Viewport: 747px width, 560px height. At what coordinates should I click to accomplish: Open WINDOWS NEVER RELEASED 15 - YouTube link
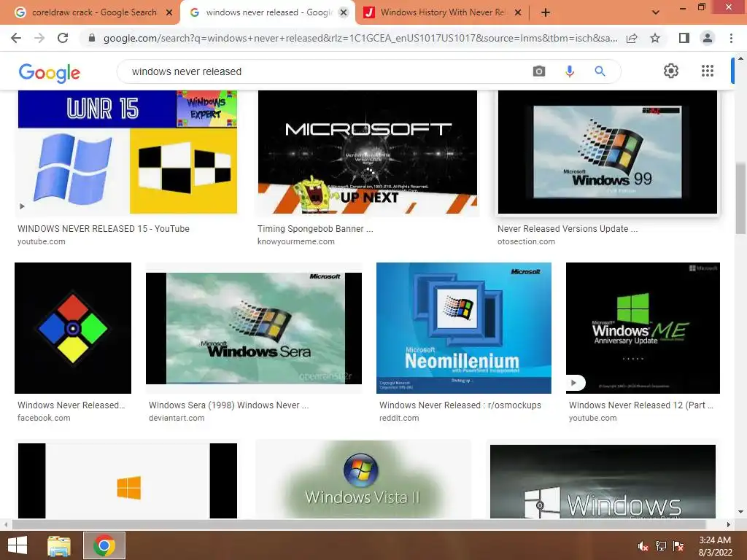[104, 228]
